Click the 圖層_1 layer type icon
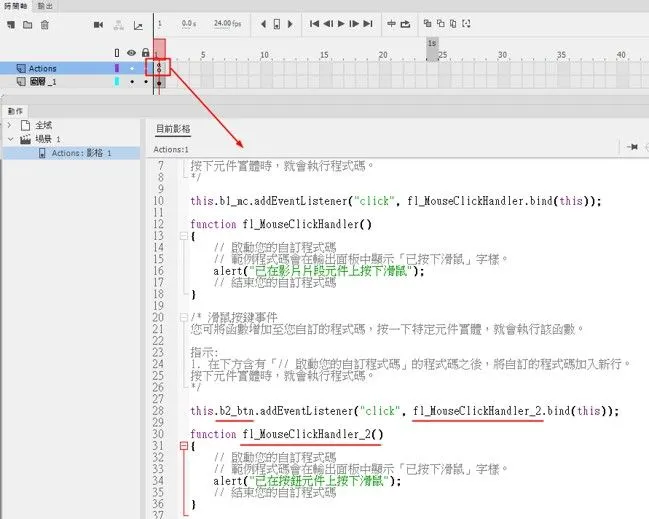This screenshot has width=649, height=519. 21,82
